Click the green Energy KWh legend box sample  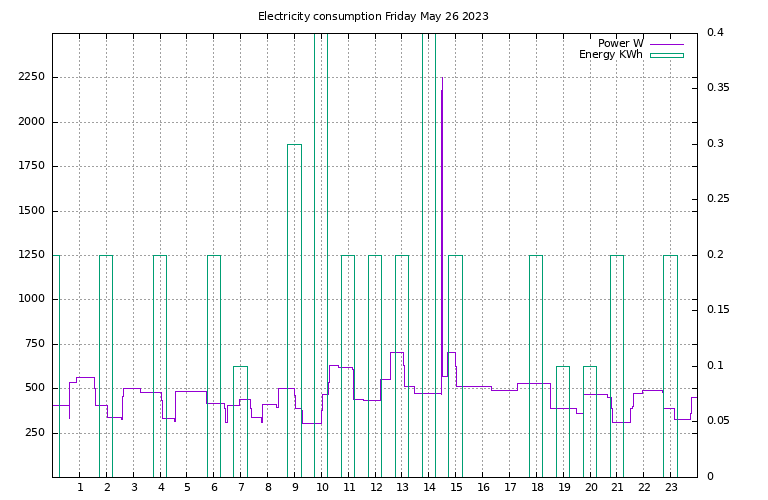(x=667, y=55)
